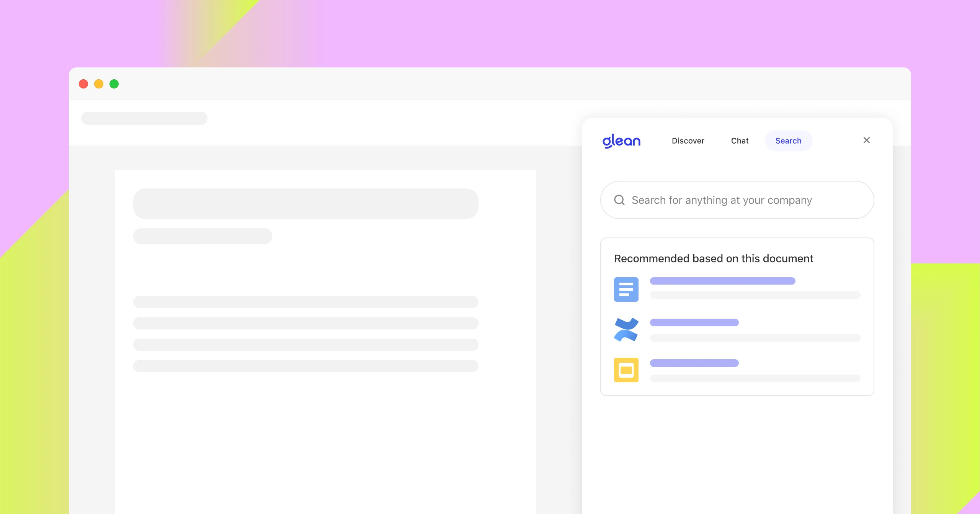This screenshot has height=514, width=980.
Task: Click the yellow minimize window button
Action: 99,84
